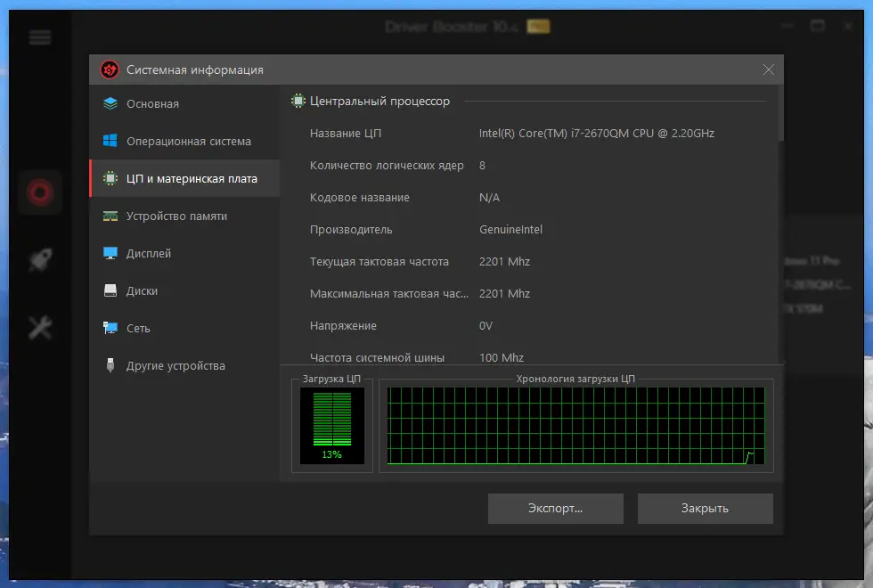Open the Другие устройства section
Image resolution: width=873 pixels, height=588 pixels.
pos(185,365)
